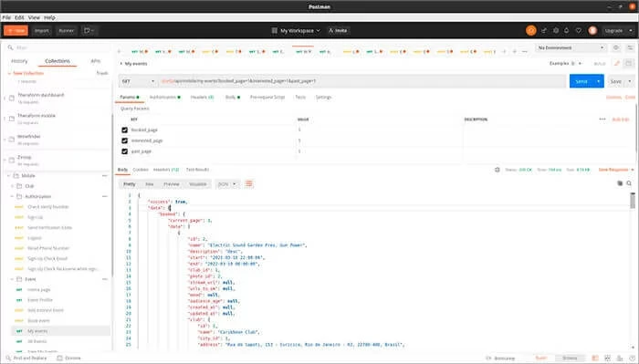Click the edit pencil icon near BUILD

click(617, 64)
